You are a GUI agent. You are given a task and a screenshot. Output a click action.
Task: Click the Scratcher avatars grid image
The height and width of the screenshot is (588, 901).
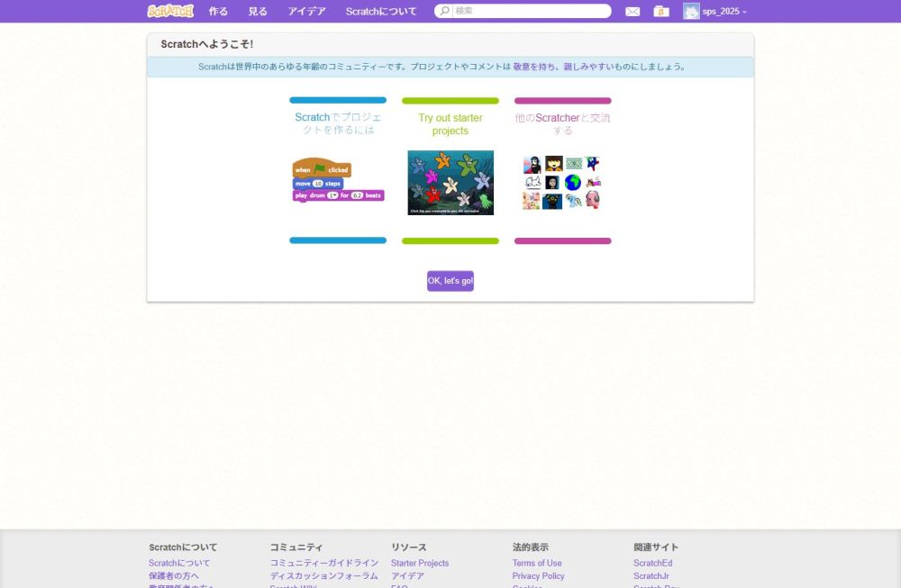tap(562, 183)
